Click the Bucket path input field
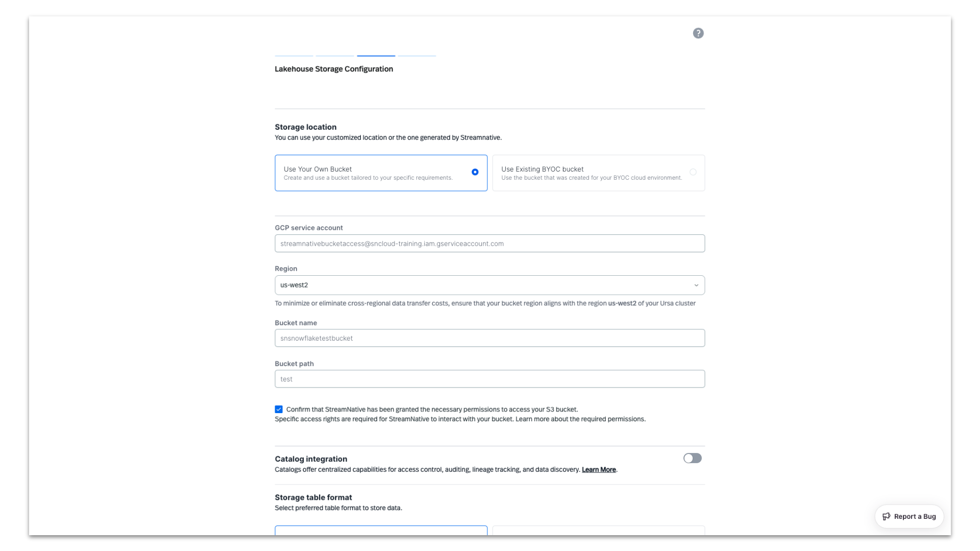This screenshot has width=980, height=551. [x=489, y=379]
